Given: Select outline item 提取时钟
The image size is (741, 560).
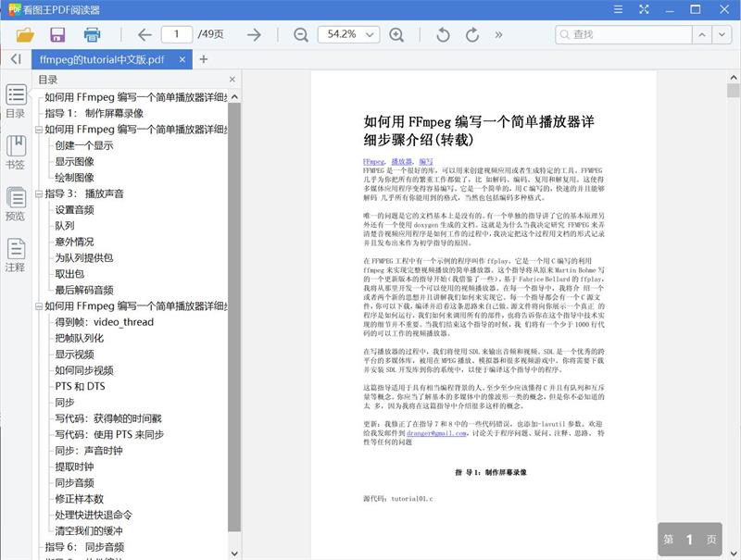Looking at the screenshot, I should click(x=75, y=467).
